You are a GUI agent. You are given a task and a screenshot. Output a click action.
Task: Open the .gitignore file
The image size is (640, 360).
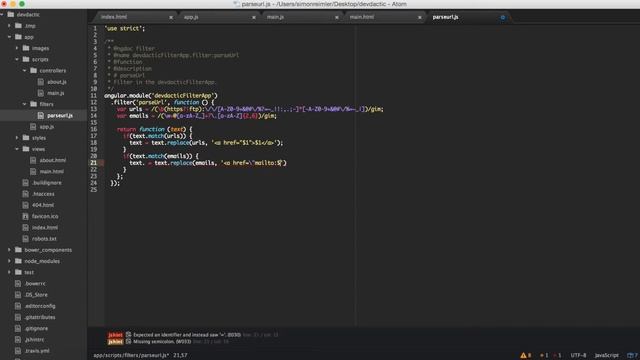(36, 328)
